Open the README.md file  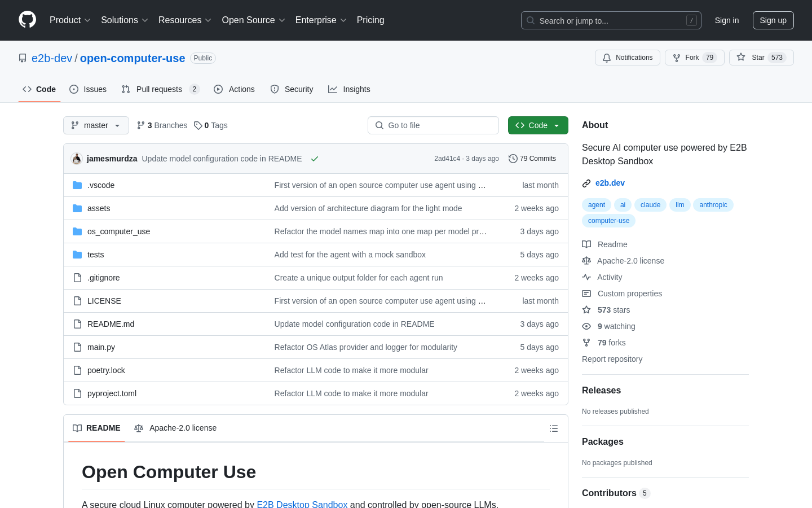111,324
